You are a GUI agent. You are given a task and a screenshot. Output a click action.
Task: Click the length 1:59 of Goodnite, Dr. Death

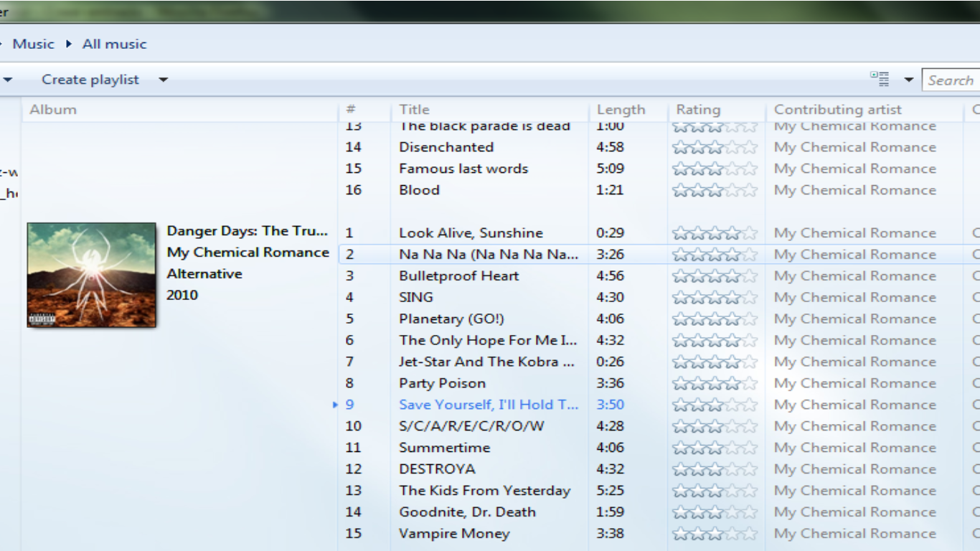pyautogui.click(x=610, y=512)
